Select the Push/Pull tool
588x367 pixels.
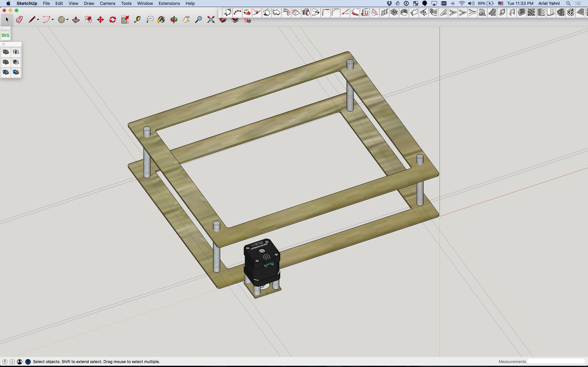[76, 20]
